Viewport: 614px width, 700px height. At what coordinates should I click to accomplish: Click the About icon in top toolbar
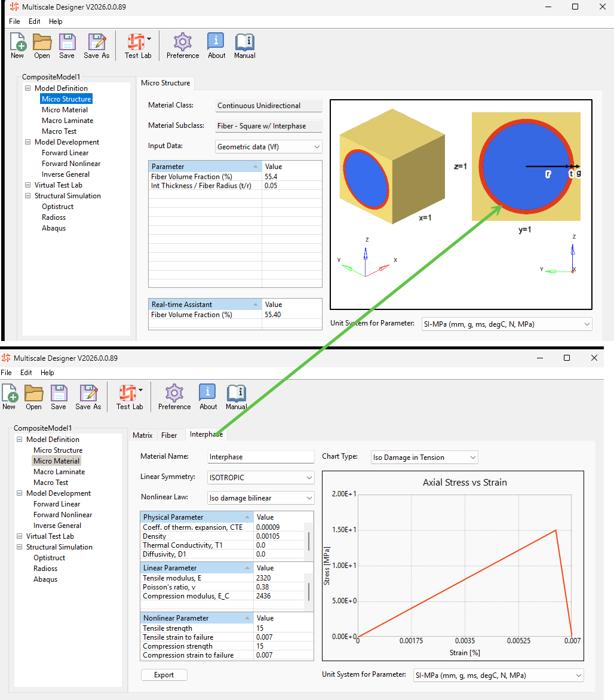coord(217,45)
